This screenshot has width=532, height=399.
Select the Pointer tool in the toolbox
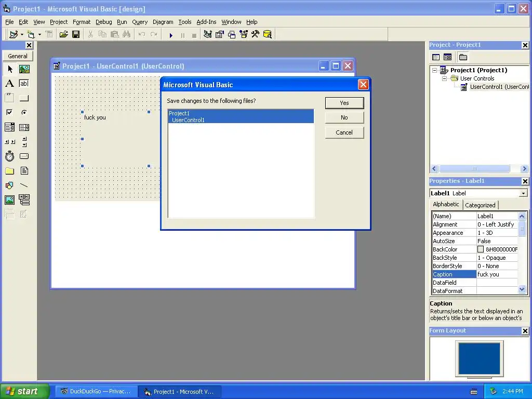[10, 69]
